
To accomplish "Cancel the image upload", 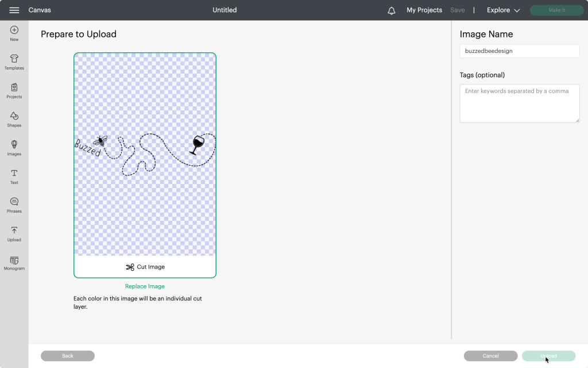I will (490, 356).
